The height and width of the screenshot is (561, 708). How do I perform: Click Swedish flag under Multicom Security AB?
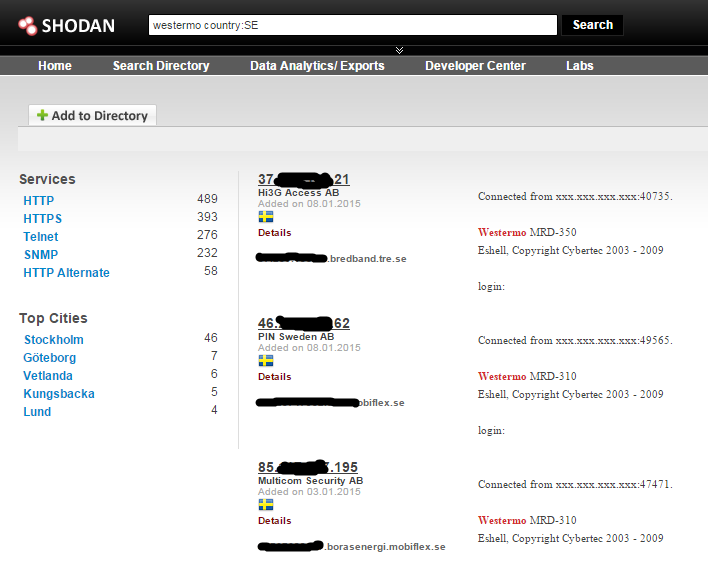[x=266, y=505]
